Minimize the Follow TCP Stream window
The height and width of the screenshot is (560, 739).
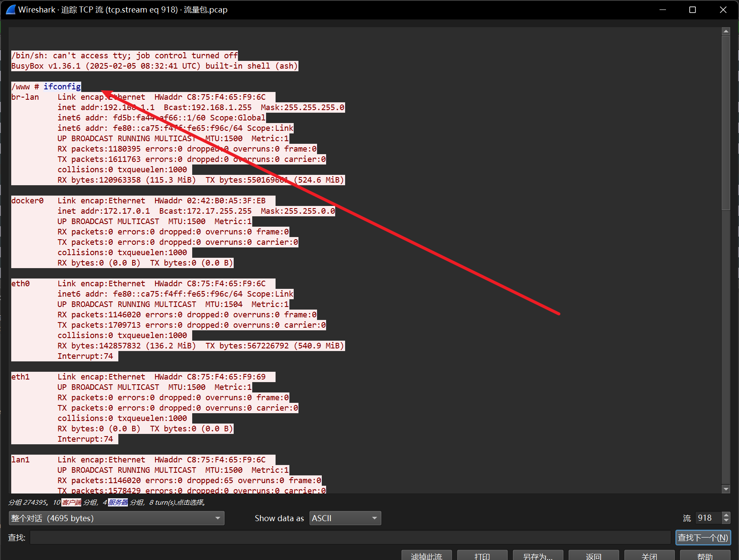(663, 9)
